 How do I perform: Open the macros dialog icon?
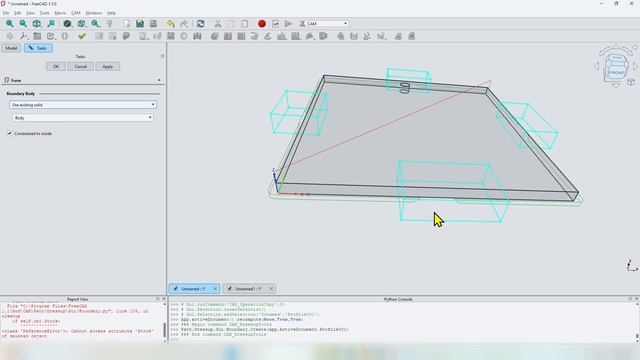[x=276, y=24]
